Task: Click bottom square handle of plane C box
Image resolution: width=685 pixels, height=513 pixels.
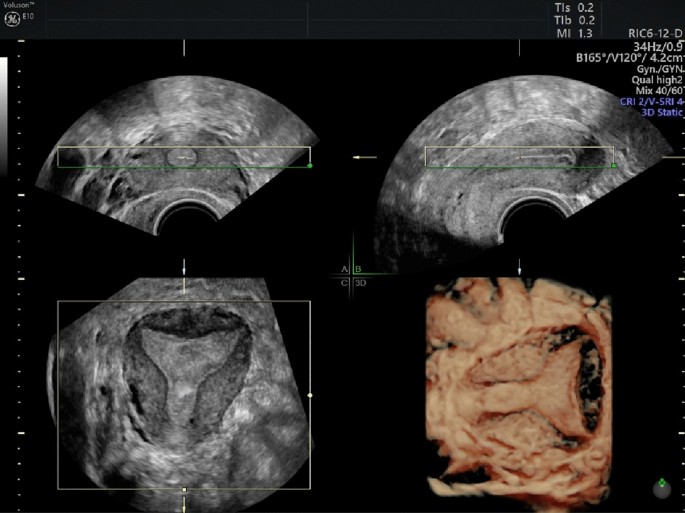Action: click(184, 489)
